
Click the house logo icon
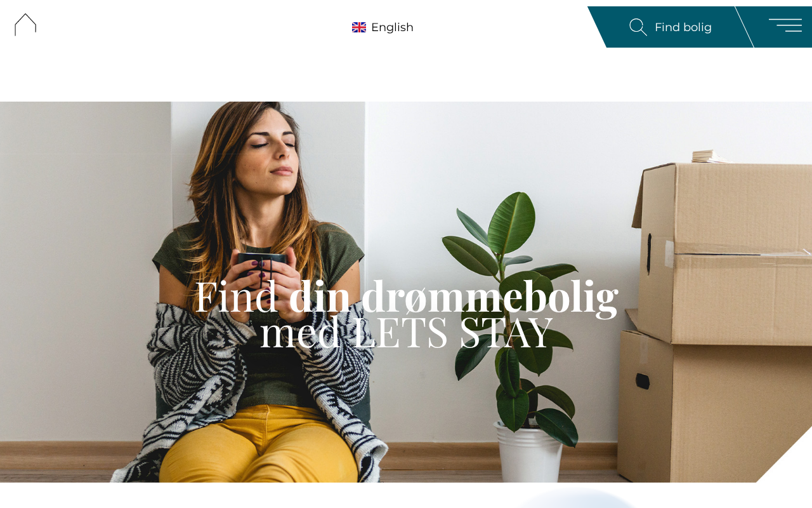[x=25, y=25]
